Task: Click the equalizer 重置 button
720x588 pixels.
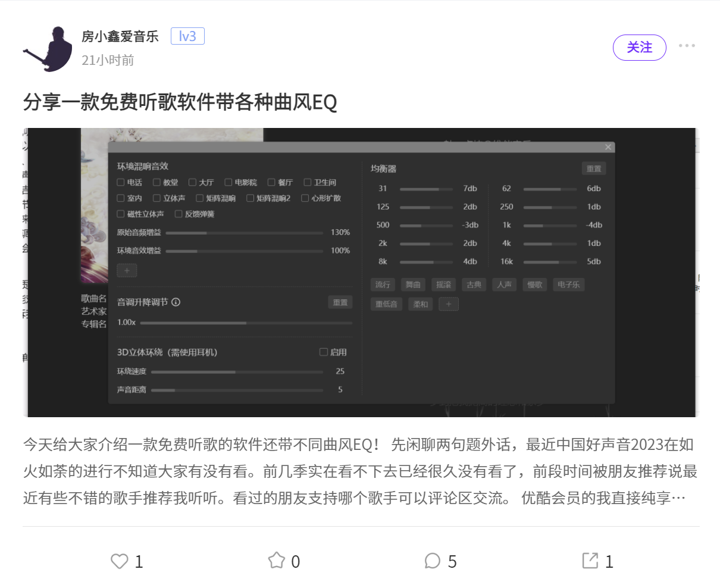Action: pos(594,168)
